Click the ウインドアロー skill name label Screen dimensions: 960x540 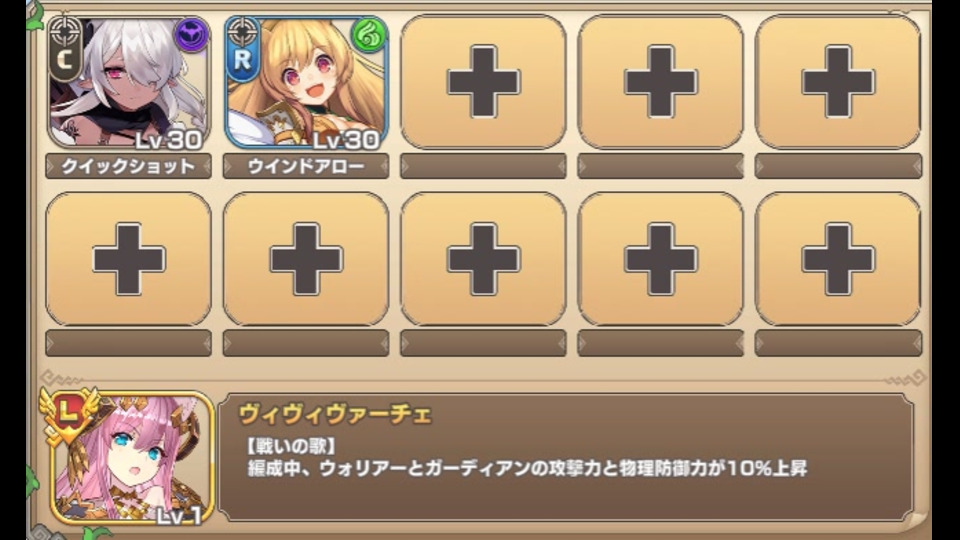(x=306, y=166)
